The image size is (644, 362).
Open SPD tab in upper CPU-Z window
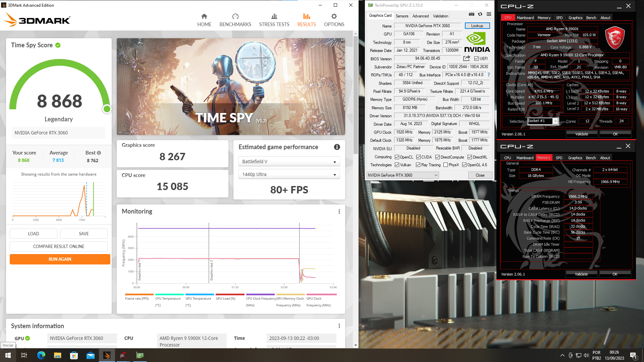[559, 18]
